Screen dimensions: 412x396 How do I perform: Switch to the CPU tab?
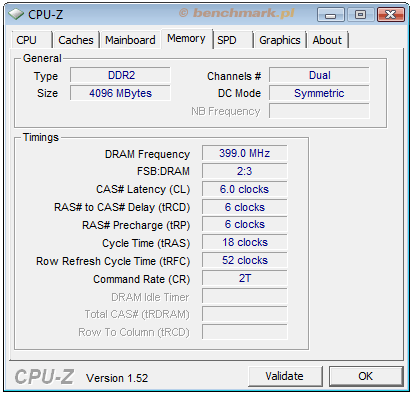(x=32, y=40)
